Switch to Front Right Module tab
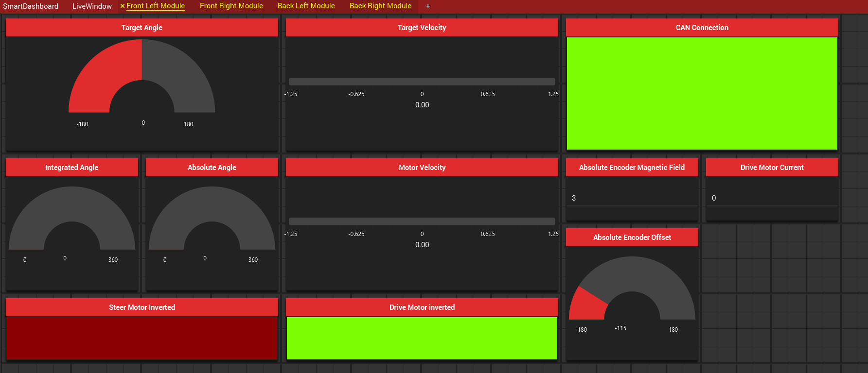The height and width of the screenshot is (373, 868). point(231,6)
